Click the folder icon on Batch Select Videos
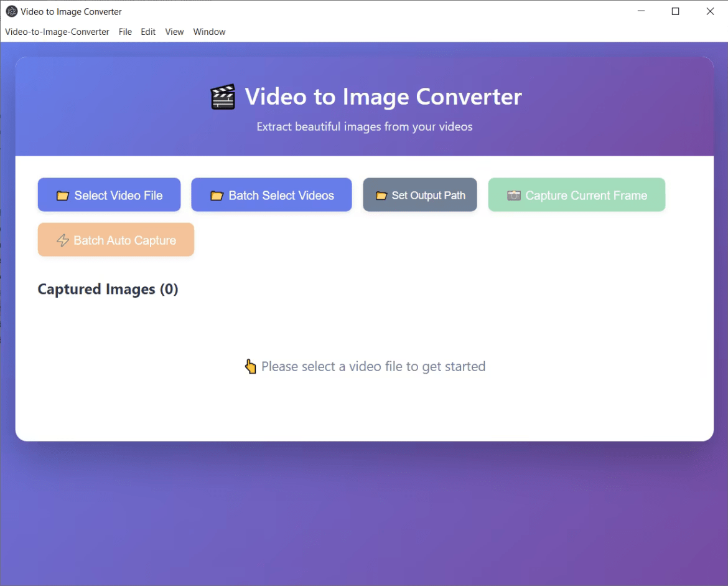The image size is (728, 586). point(217,195)
